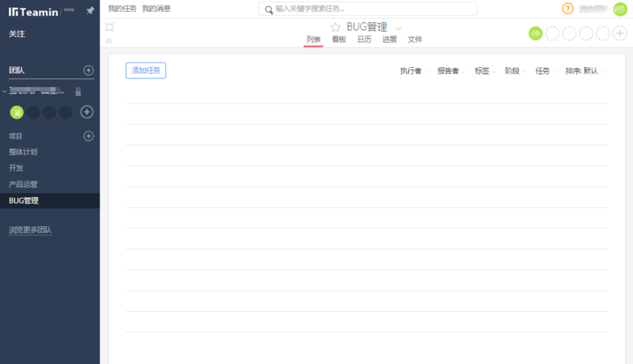This screenshot has width=633, height=364.
Task: Click the 浏览更多团队 link
Action: (x=30, y=230)
